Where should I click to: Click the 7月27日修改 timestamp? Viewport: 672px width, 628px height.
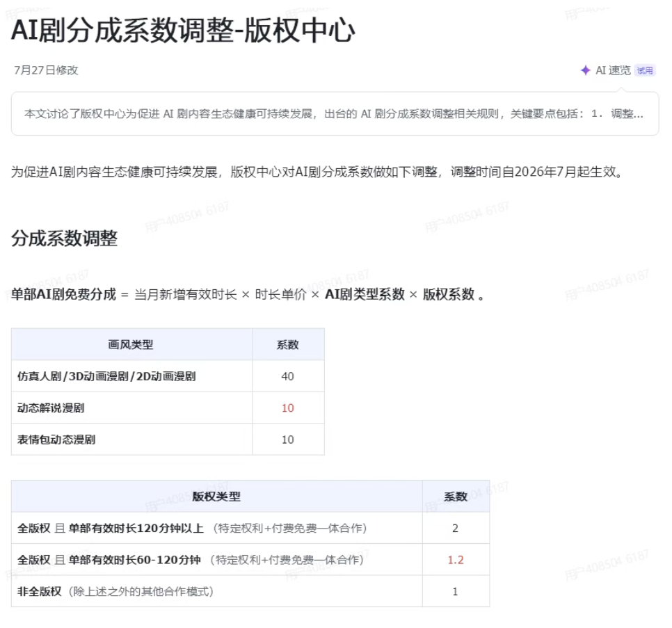click(47, 70)
